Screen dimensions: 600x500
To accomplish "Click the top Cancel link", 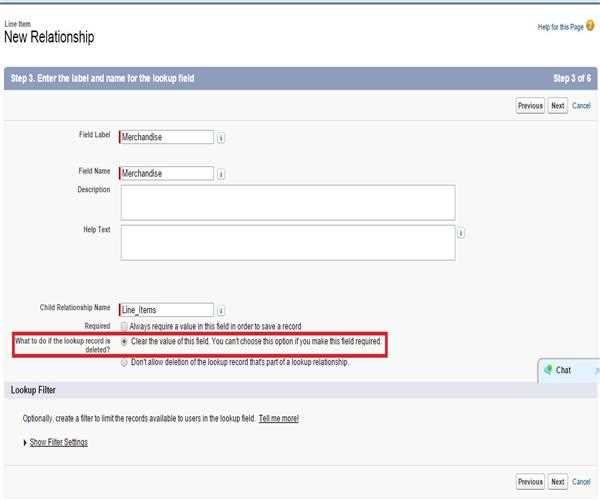I will (581, 105).
